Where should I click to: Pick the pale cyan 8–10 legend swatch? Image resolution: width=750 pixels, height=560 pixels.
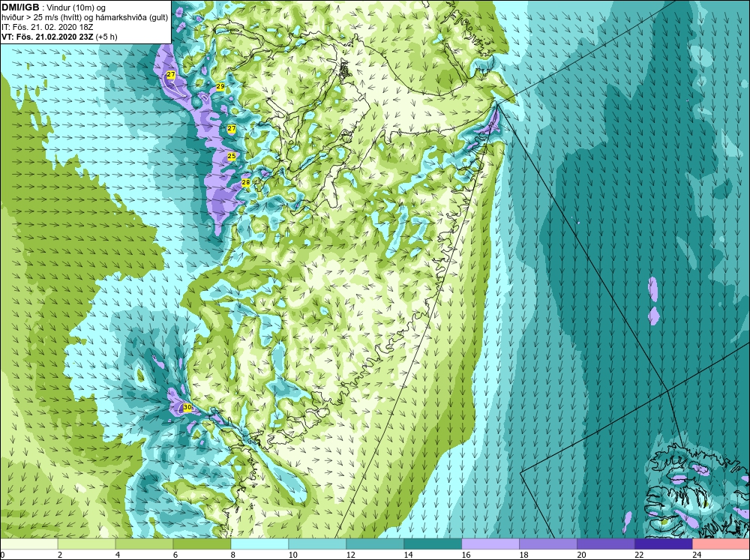click(259, 544)
